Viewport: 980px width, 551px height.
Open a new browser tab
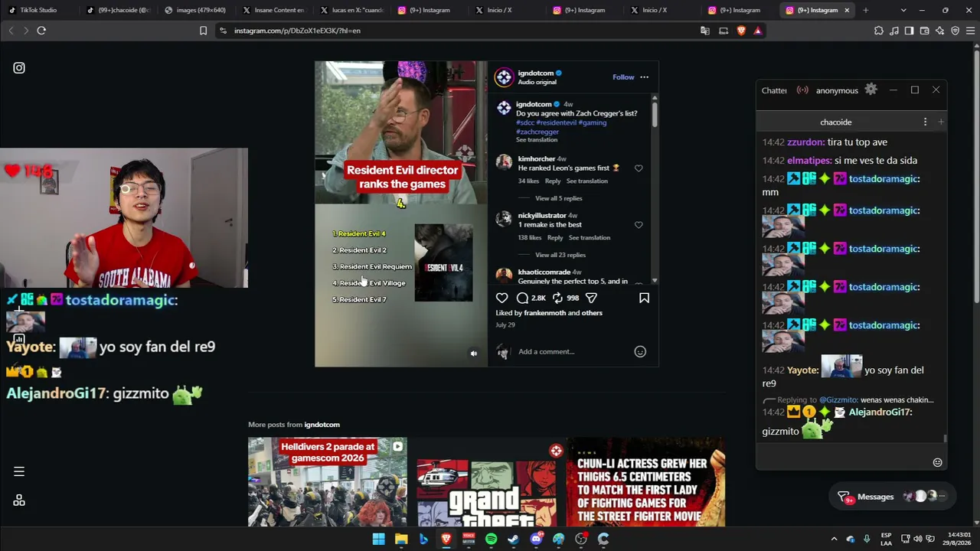pyautogui.click(x=865, y=10)
